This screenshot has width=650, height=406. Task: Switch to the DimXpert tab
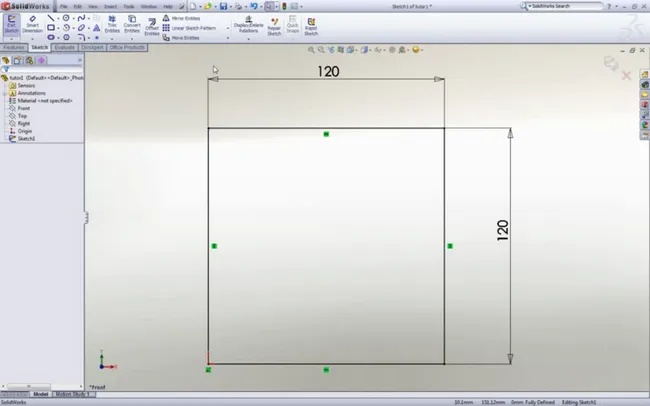click(x=92, y=47)
